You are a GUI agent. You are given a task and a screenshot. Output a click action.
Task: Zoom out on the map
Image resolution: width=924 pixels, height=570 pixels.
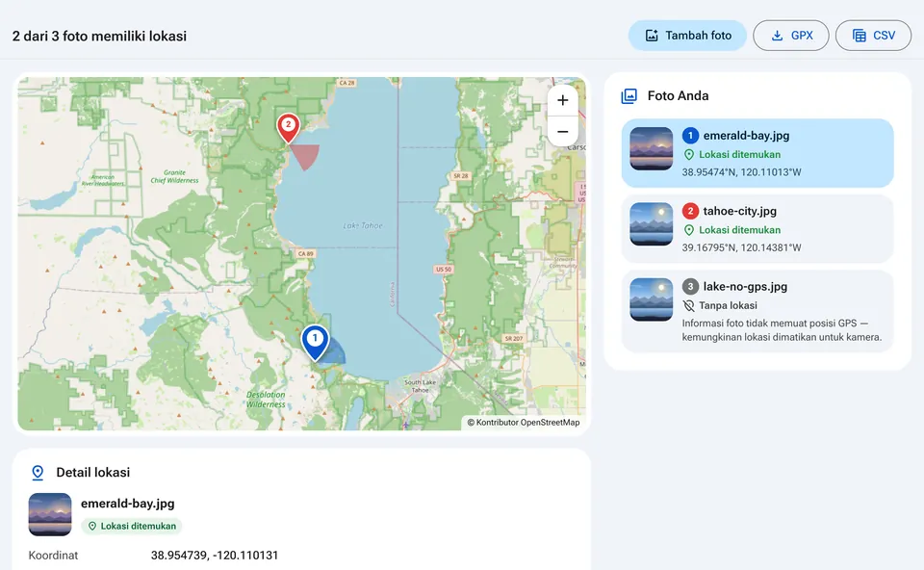coord(563,132)
